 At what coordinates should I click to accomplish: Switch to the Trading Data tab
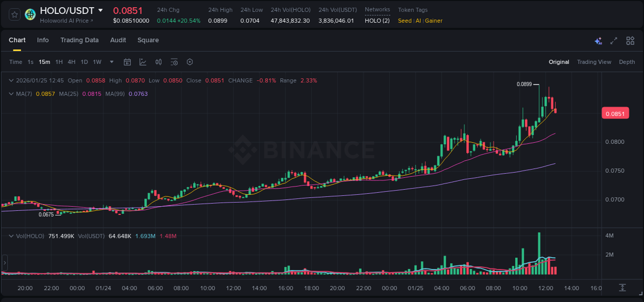[79, 40]
